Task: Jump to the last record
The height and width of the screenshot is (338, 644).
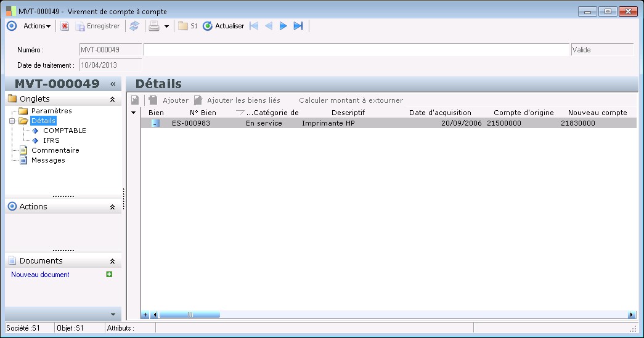Action: tap(298, 26)
